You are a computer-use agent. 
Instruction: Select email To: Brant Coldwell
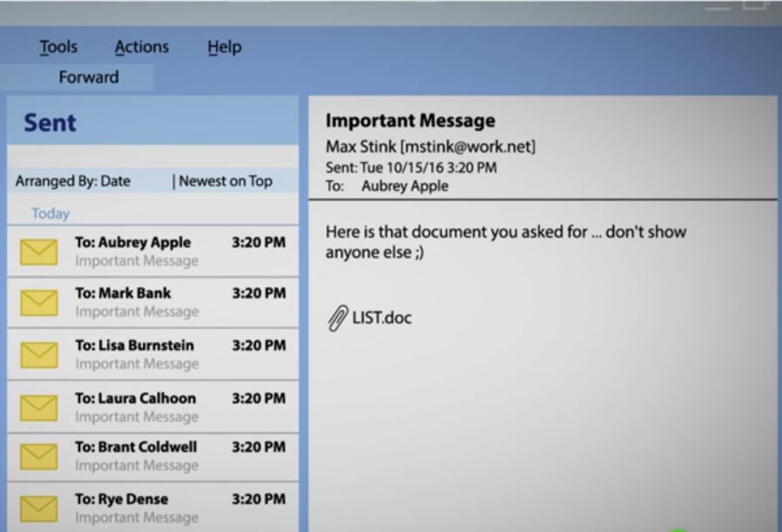(153, 457)
